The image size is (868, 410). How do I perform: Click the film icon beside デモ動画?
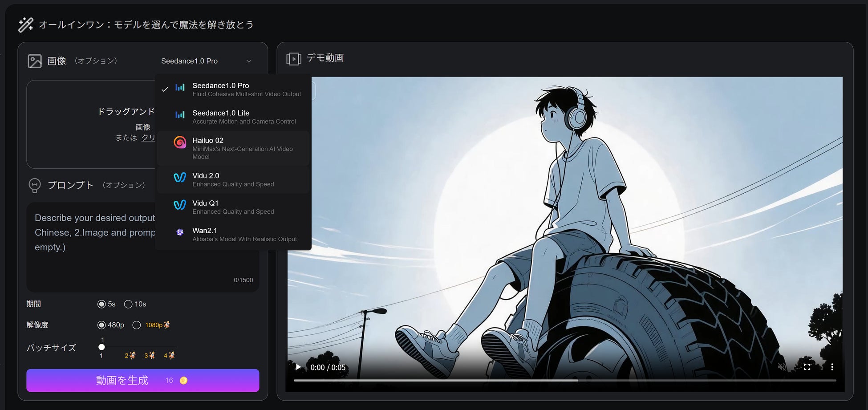pos(294,59)
